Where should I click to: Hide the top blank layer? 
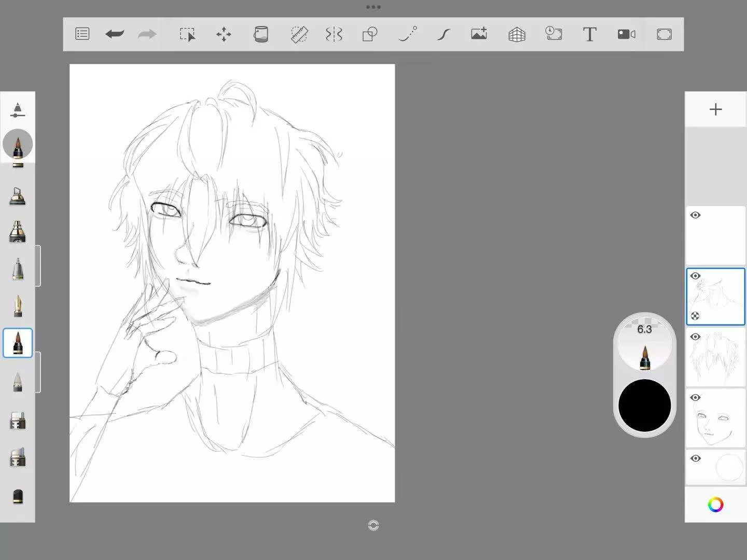coord(696,215)
